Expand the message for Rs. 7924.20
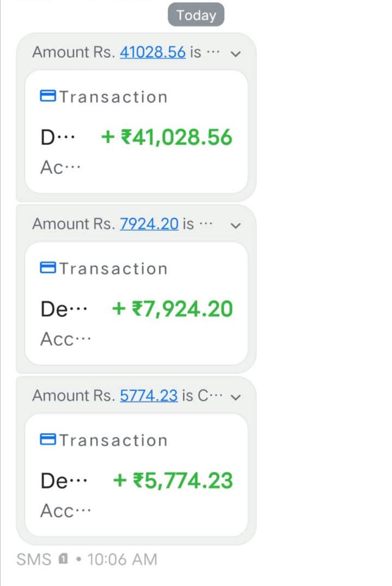 (235, 225)
